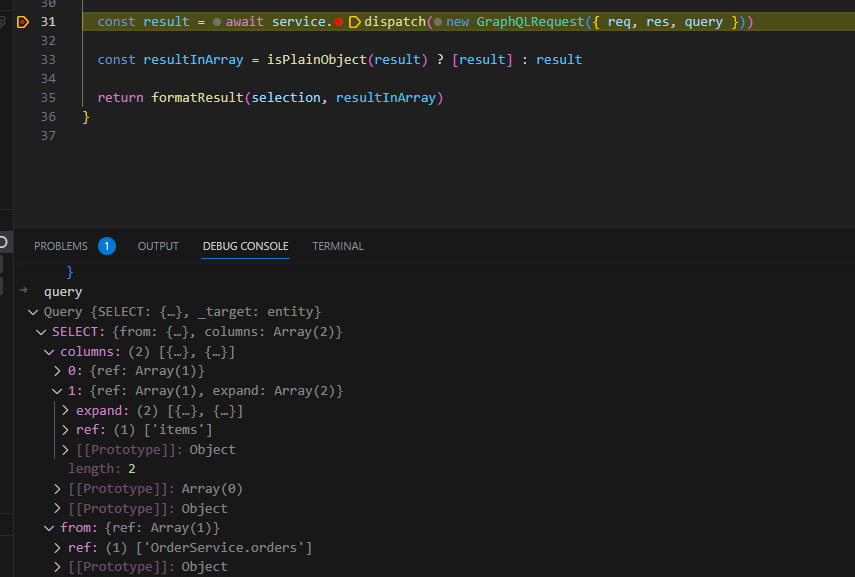Expand the [[Prototype]]: Array(0) node
The height and width of the screenshot is (577, 855).
point(57,488)
